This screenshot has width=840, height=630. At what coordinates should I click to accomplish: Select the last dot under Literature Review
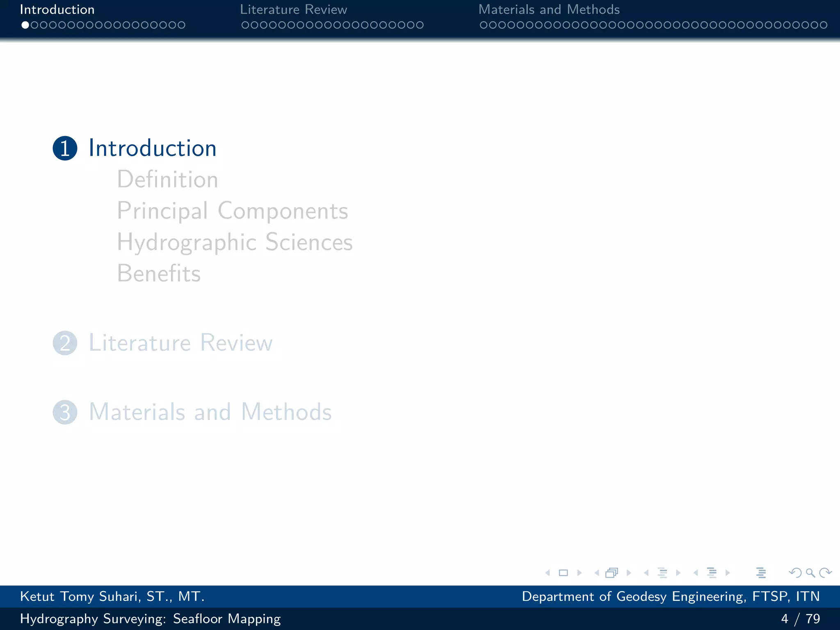(x=420, y=25)
